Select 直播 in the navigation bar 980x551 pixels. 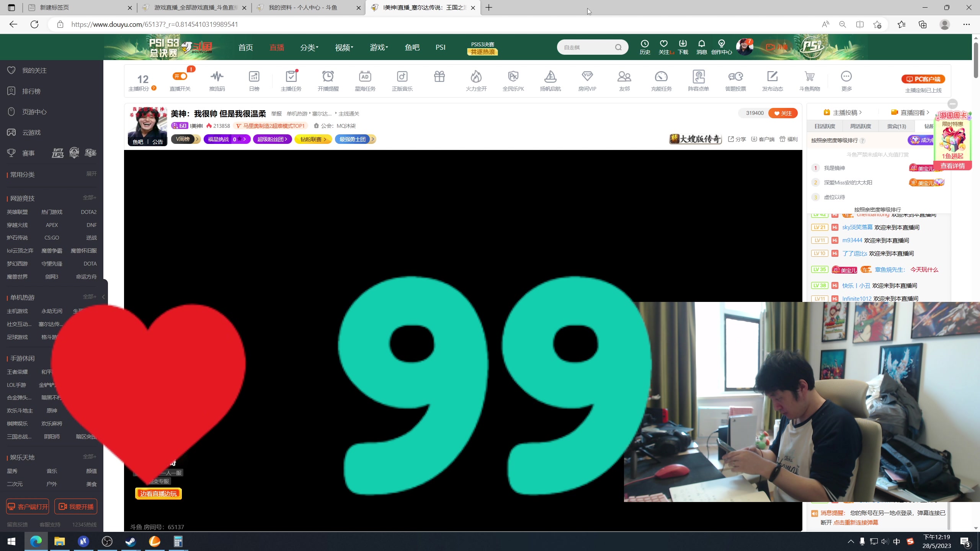[277, 47]
